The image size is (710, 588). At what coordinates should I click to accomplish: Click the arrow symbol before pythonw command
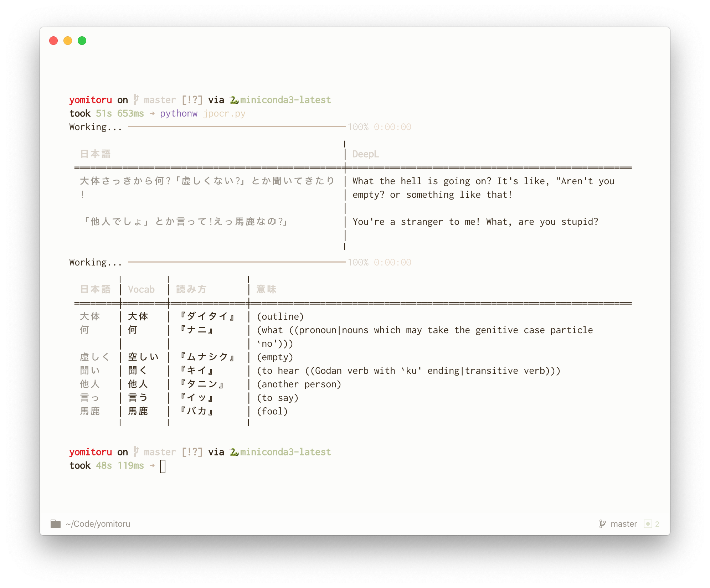click(x=153, y=113)
